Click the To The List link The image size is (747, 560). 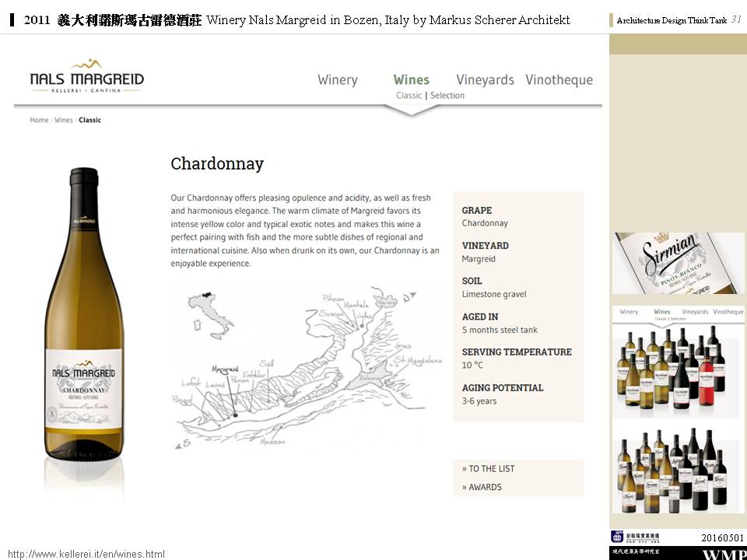pyautogui.click(x=489, y=468)
